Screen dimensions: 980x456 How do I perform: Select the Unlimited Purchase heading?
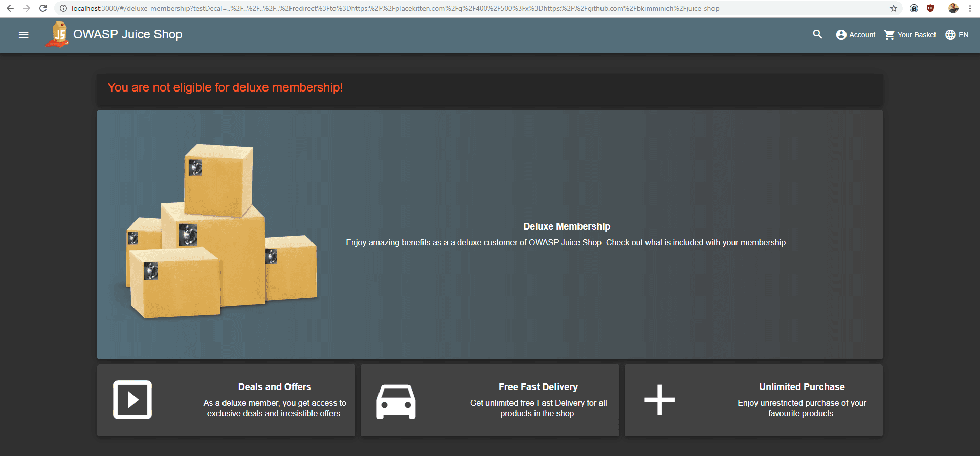pyautogui.click(x=802, y=387)
